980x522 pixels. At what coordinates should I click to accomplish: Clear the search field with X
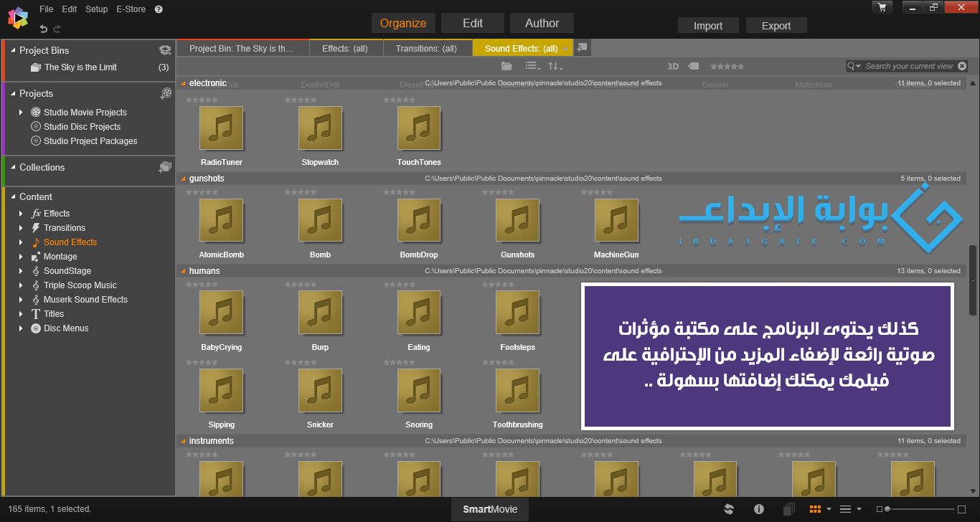962,66
